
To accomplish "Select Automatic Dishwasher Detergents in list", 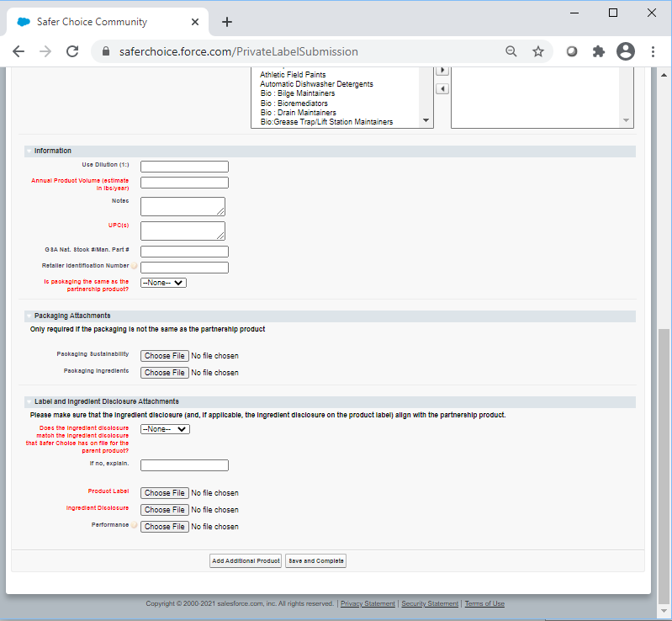I will click(x=316, y=84).
